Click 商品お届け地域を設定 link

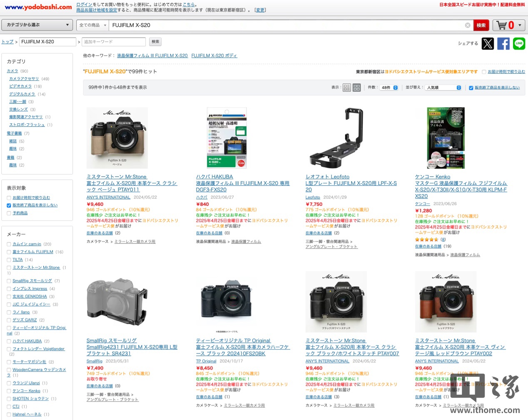97,10
